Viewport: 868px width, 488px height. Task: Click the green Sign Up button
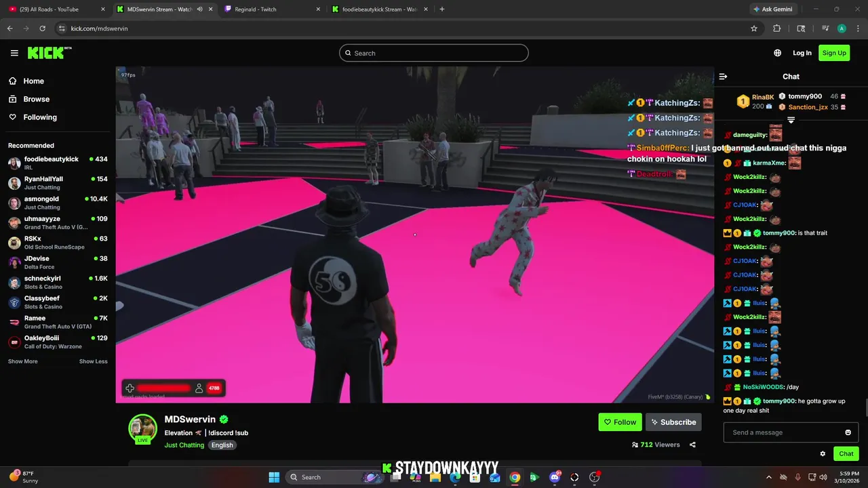click(834, 53)
